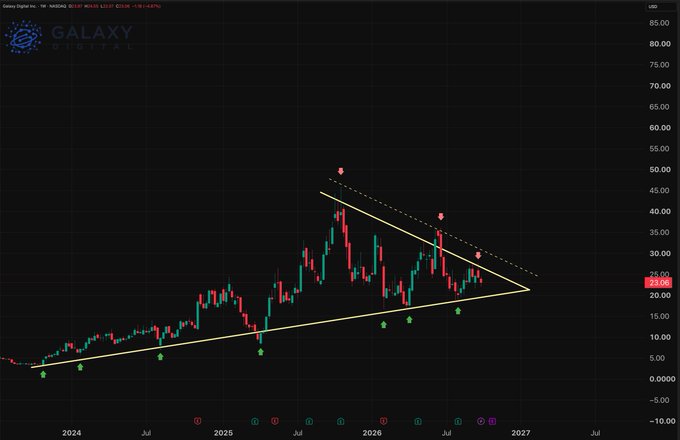Viewport: 680px width, 440px height.
Task: Click the Jul label after 2027
Action: click(595, 433)
